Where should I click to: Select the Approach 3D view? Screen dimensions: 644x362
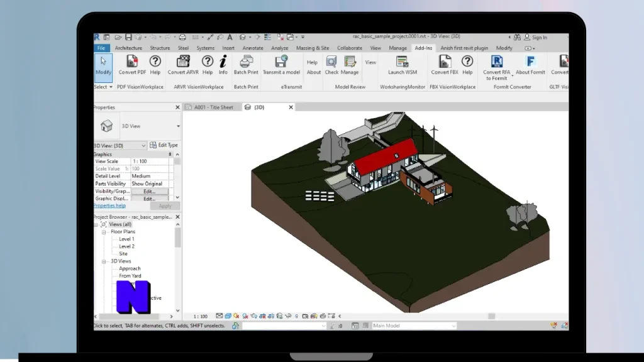(130, 268)
